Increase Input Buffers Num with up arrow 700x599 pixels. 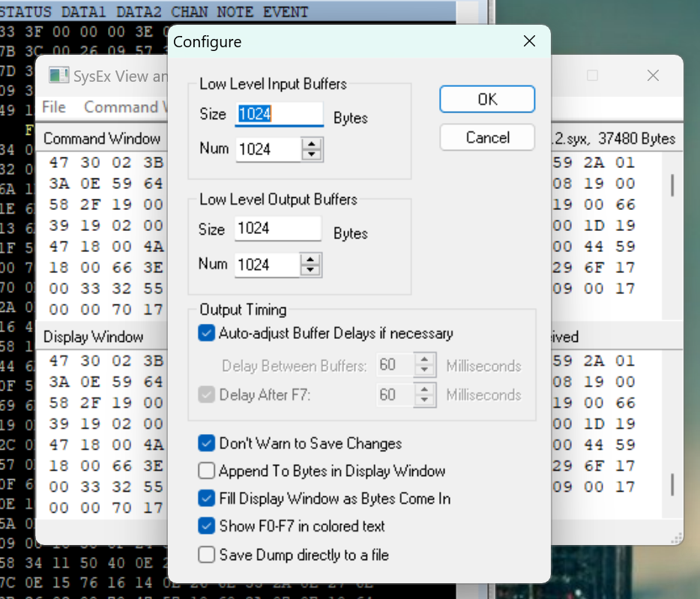[x=311, y=144]
